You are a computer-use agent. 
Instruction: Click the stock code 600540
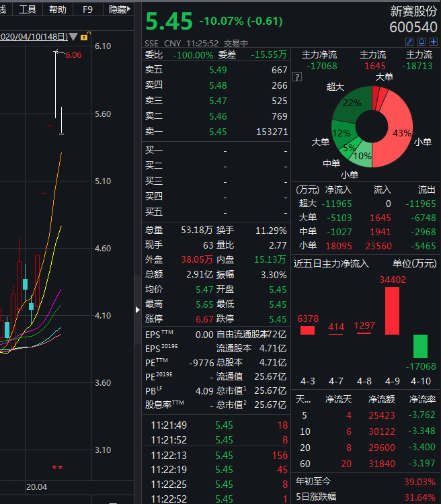click(x=413, y=28)
